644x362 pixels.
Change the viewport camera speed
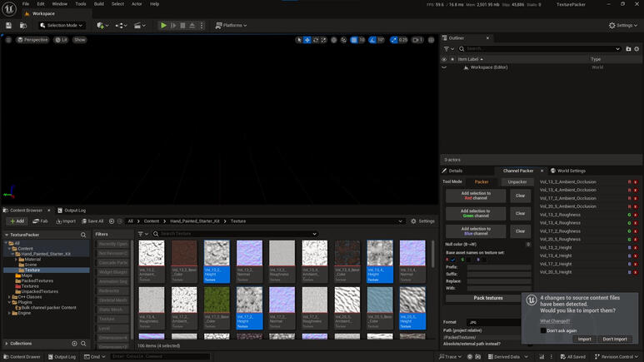[x=417, y=40]
